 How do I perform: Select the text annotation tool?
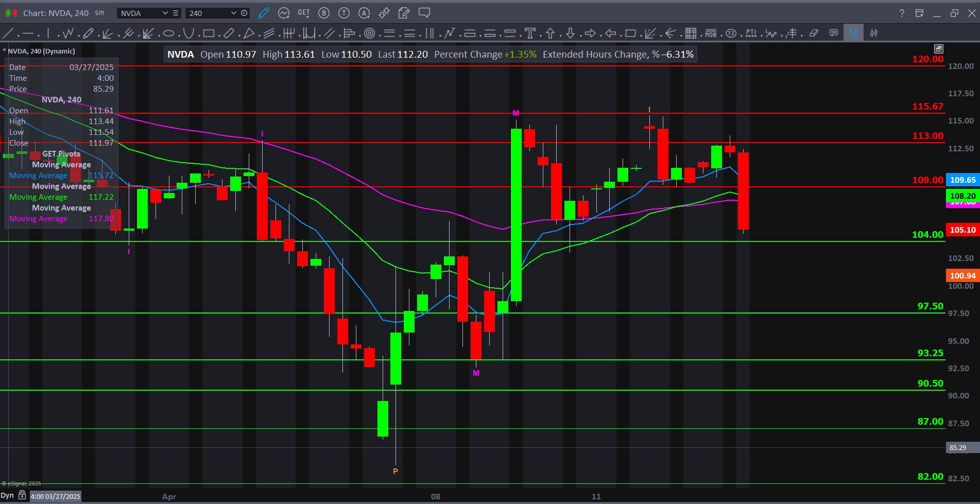[530, 33]
